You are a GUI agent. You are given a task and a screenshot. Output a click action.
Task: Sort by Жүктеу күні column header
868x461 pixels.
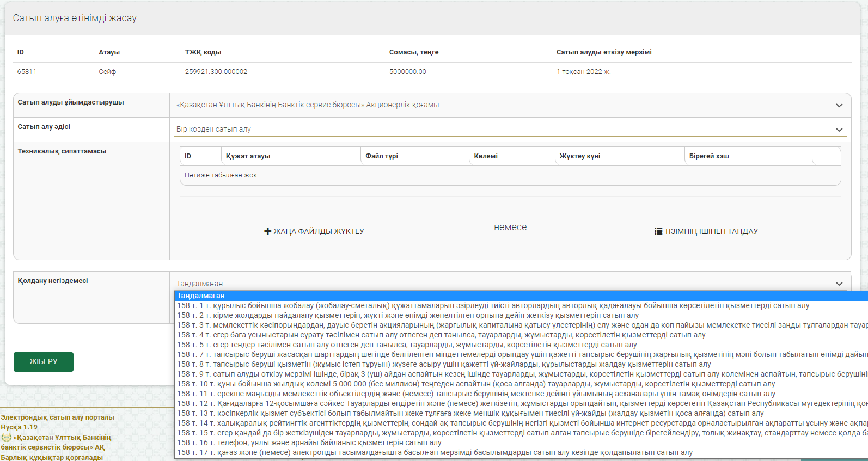[580, 156]
